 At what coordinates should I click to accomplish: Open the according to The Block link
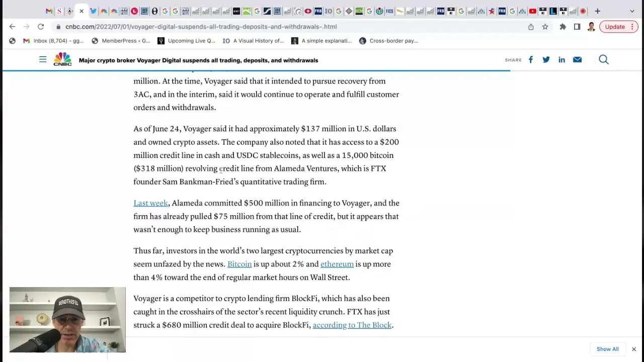coord(352,325)
